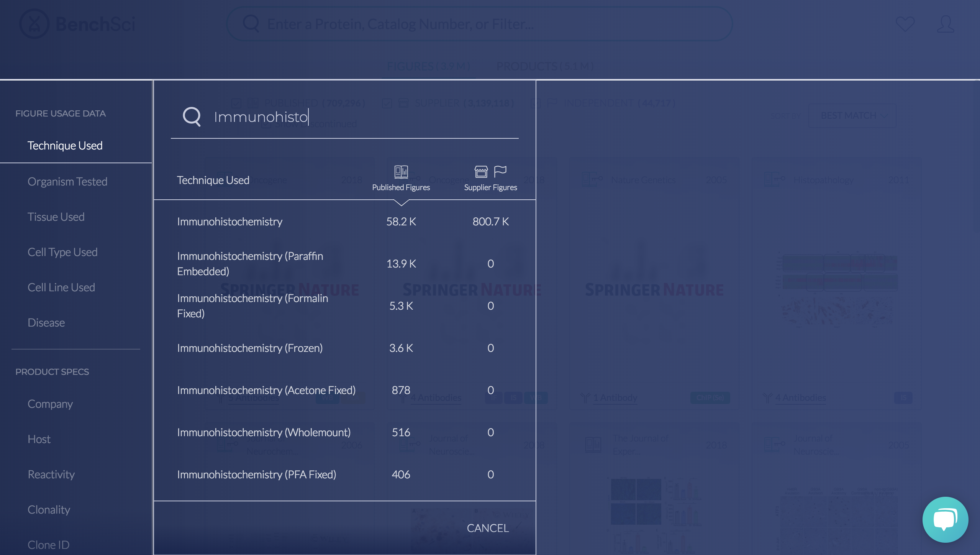Choose Immunohistochemistry (PFA Fixed) row
This screenshot has width=980, height=555.
point(345,475)
